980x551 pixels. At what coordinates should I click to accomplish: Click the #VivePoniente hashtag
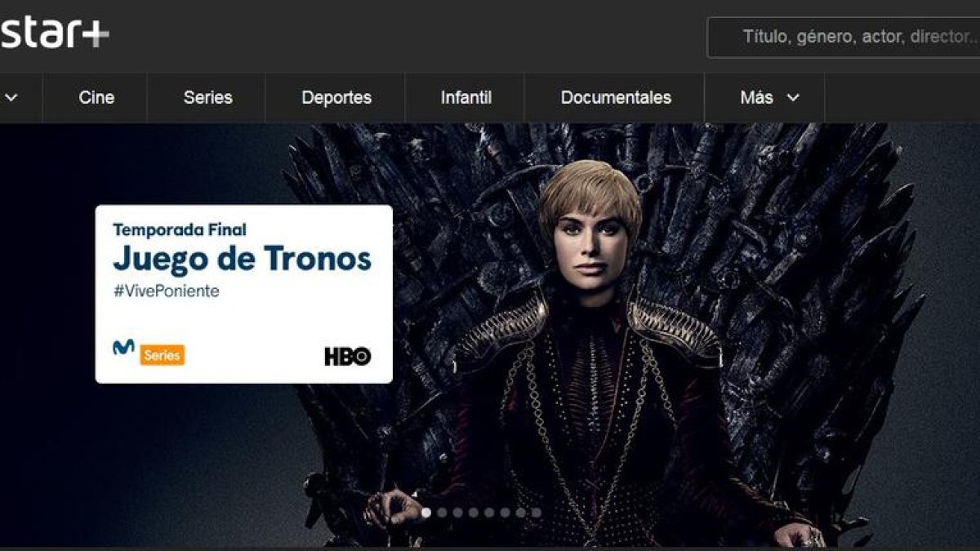click(x=166, y=291)
